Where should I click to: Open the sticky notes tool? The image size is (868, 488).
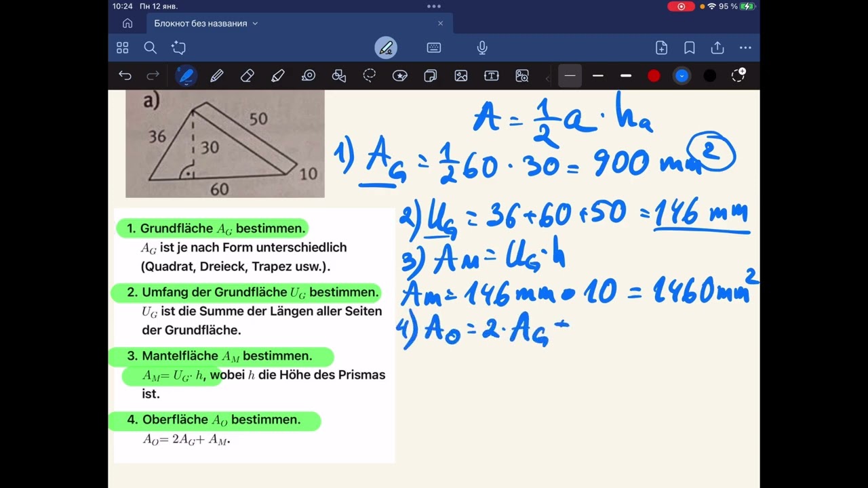coord(431,75)
